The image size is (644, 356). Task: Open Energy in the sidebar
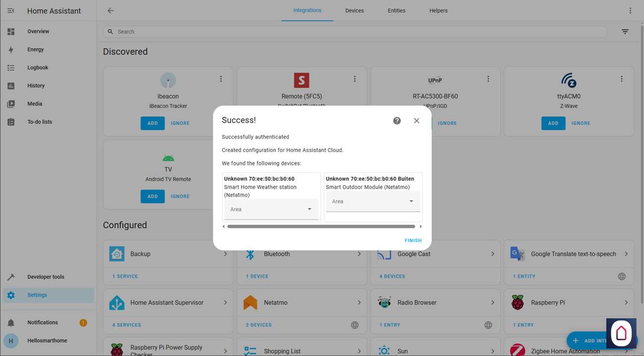36,50
